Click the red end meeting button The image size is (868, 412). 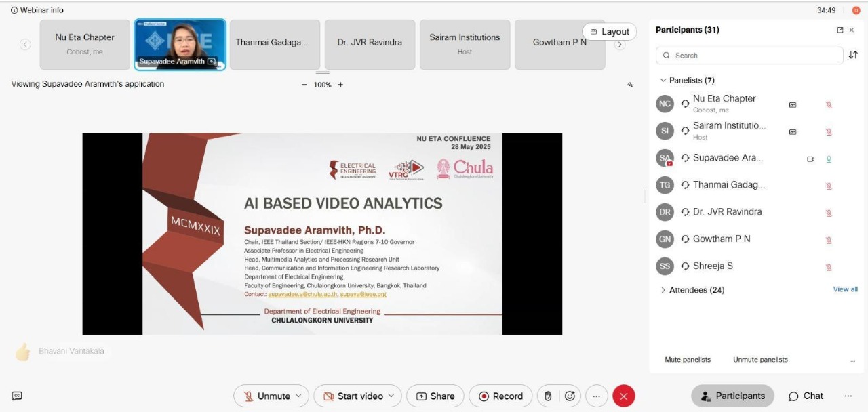pos(623,396)
